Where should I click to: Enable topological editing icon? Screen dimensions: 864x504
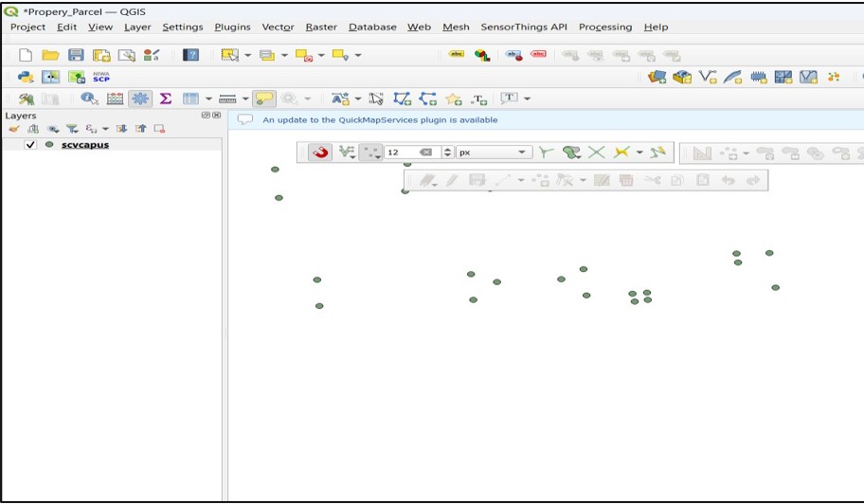pyautogui.click(x=546, y=152)
